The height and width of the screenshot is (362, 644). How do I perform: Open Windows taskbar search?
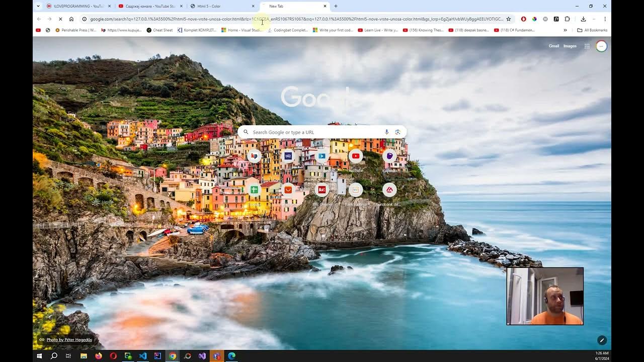54,356
